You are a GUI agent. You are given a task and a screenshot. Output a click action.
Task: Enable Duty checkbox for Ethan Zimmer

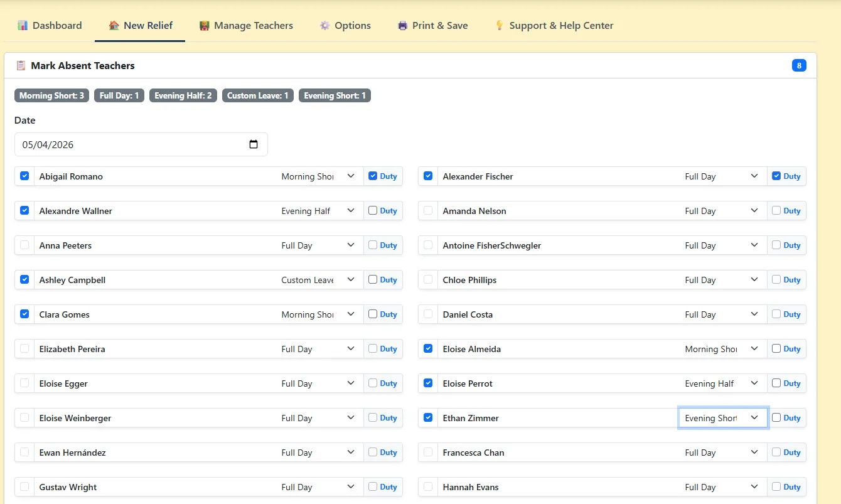[776, 417]
